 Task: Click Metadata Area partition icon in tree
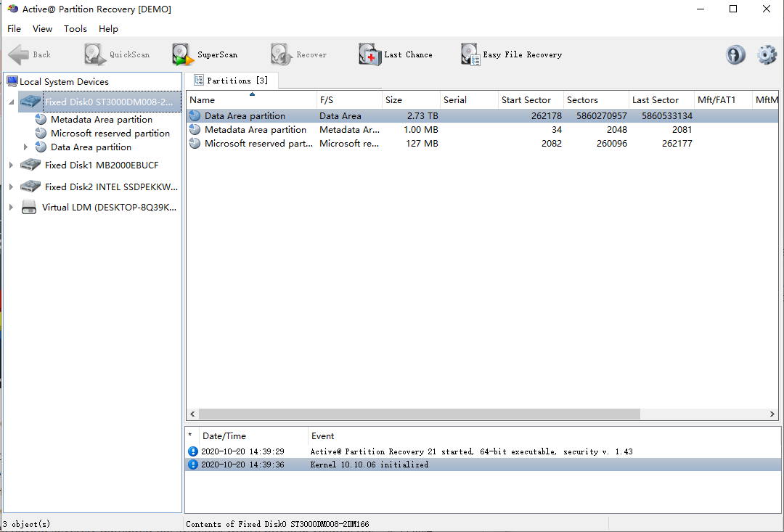[41, 120]
